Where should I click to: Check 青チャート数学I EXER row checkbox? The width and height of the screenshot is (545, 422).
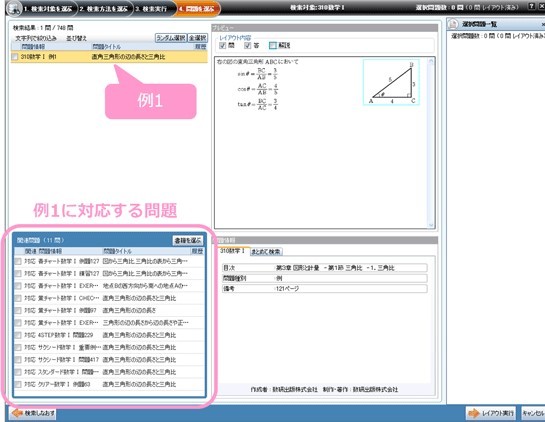tap(18, 286)
